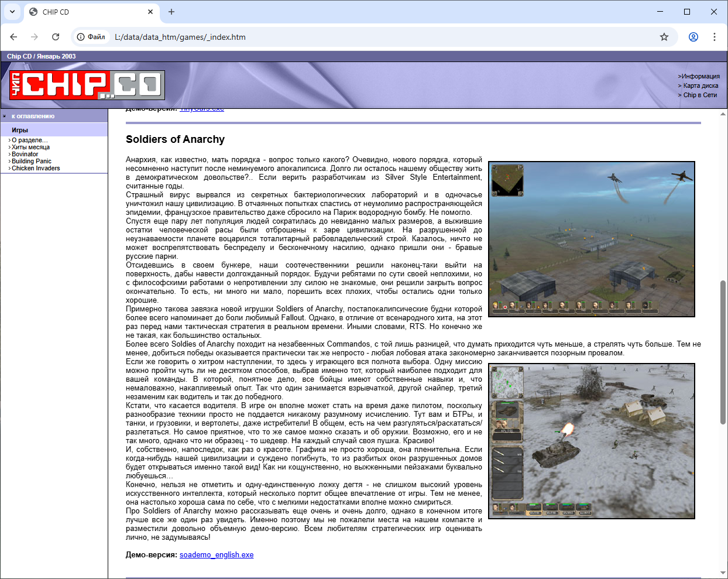Open the airbase screenshot of Soldiers of Anarchy
Viewport: 728px width, 579px height.
pos(592,239)
